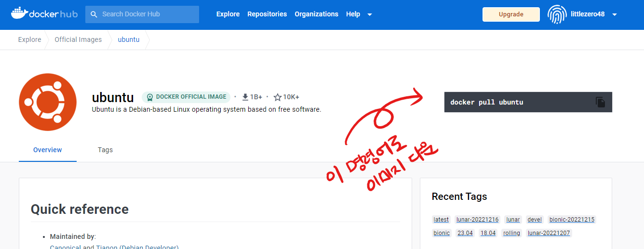Select the bionic-20221215 tag
Screen dimensions: 644x249
point(572,220)
